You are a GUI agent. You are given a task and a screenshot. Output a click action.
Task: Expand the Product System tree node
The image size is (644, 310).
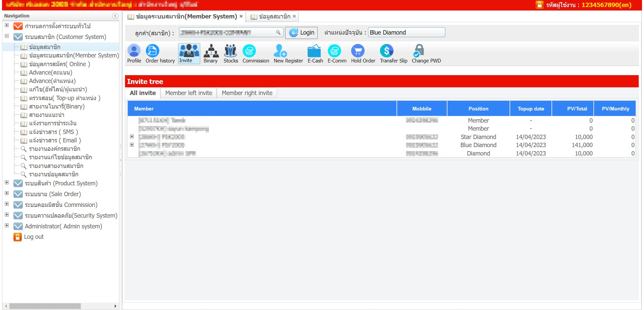pos(7,183)
